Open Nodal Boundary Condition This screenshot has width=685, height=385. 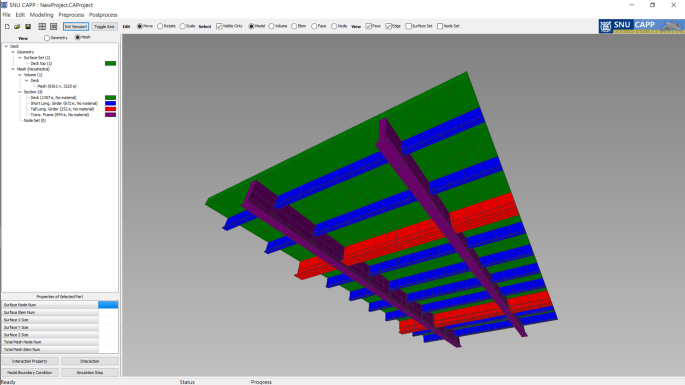pos(30,373)
